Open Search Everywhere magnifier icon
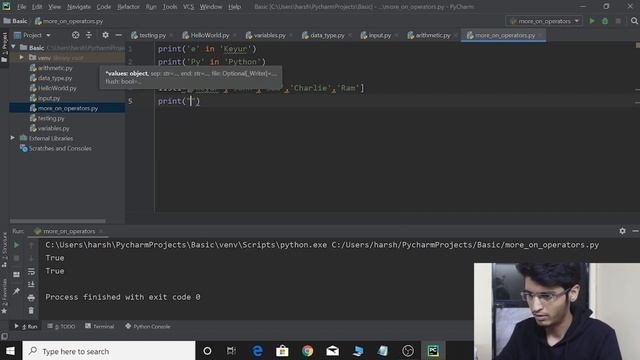This screenshot has height=360, width=640. 634,21
